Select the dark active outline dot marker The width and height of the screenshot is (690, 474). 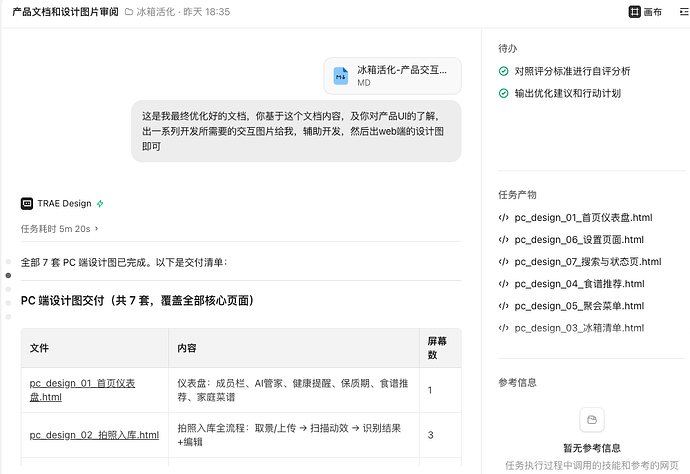[8, 276]
